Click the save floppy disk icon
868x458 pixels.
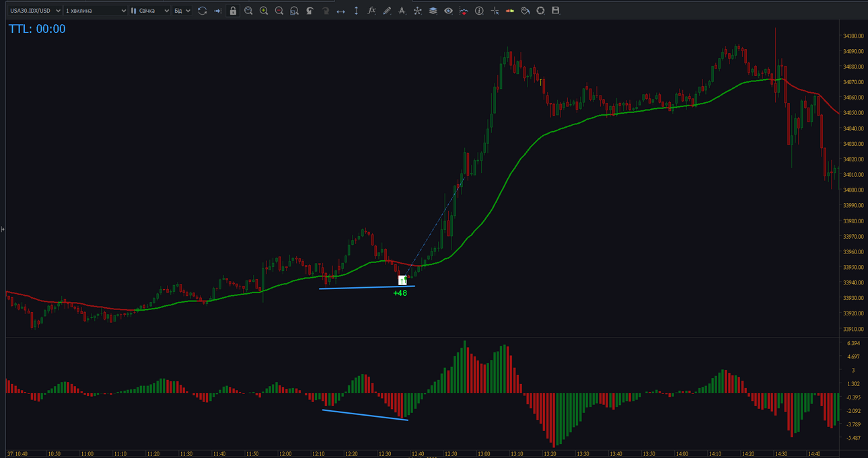[x=556, y=11]
